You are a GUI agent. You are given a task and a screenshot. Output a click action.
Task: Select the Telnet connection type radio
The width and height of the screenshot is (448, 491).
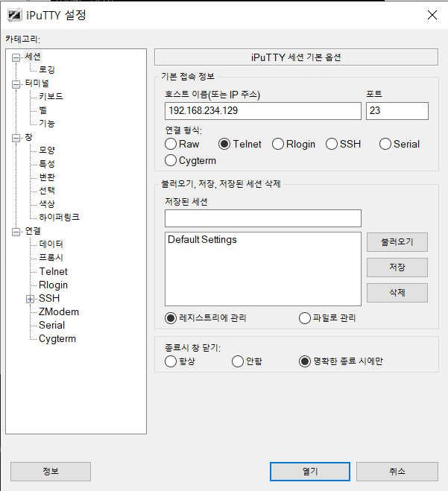224,144
